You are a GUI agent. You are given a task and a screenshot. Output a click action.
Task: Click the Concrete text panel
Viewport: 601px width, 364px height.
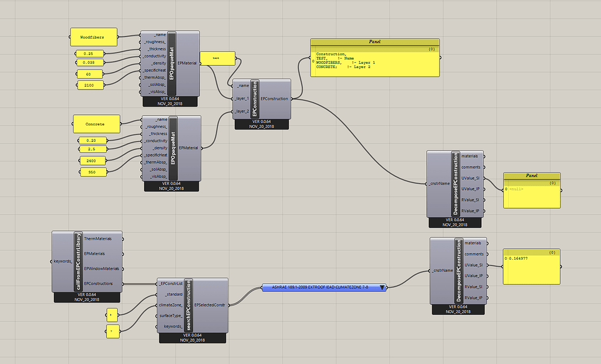pos(96,124)
